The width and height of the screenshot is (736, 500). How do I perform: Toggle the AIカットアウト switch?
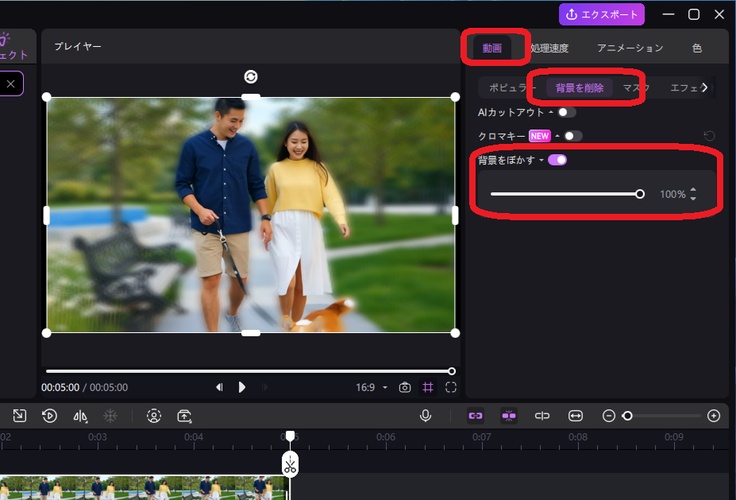567,112
